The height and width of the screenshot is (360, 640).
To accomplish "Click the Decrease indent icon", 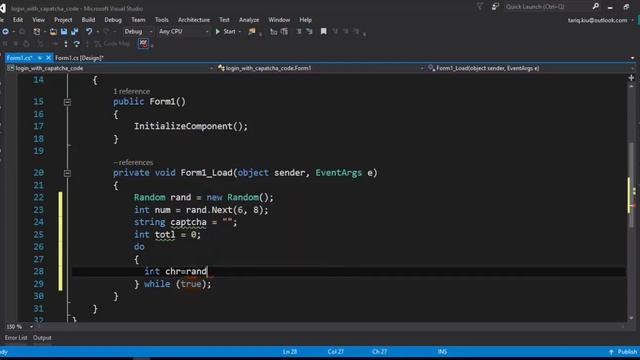I will coord(299,31).
